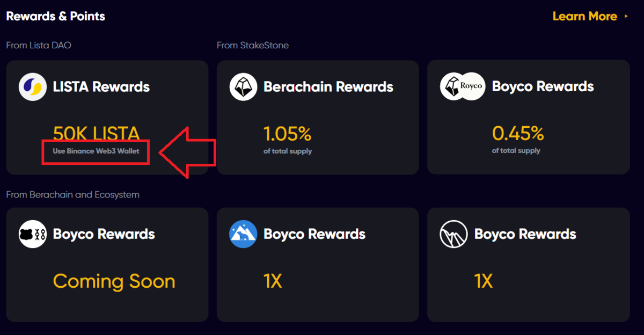Select the Coming Soon Boyco Rewards text

point(114,281)
